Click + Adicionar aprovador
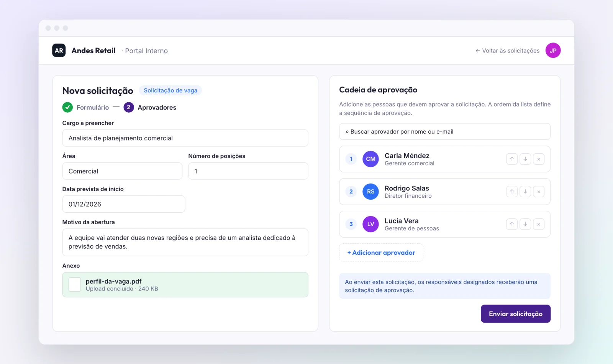 pos(381,253)
